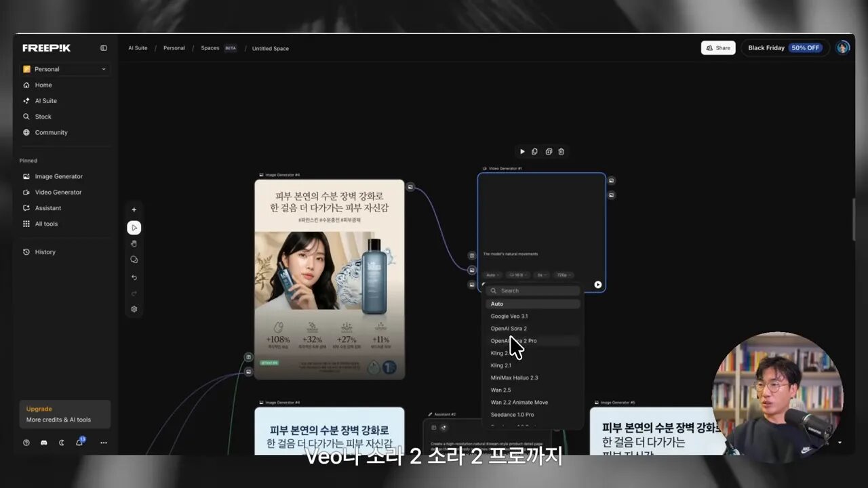
Task: Undo the last action on the canvas
Action: coord(134,277)
